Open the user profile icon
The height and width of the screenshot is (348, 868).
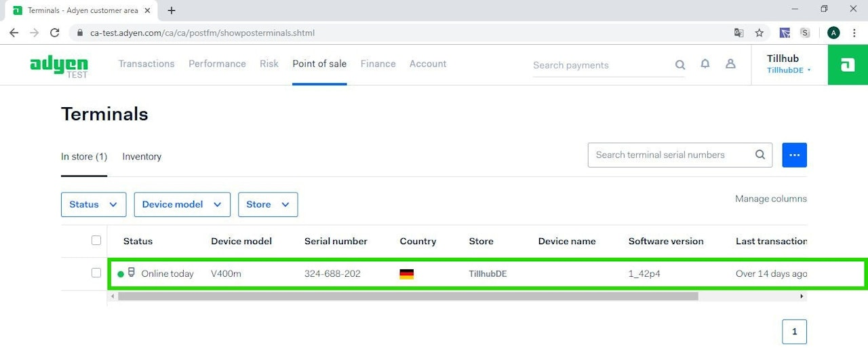click(730, 64)
